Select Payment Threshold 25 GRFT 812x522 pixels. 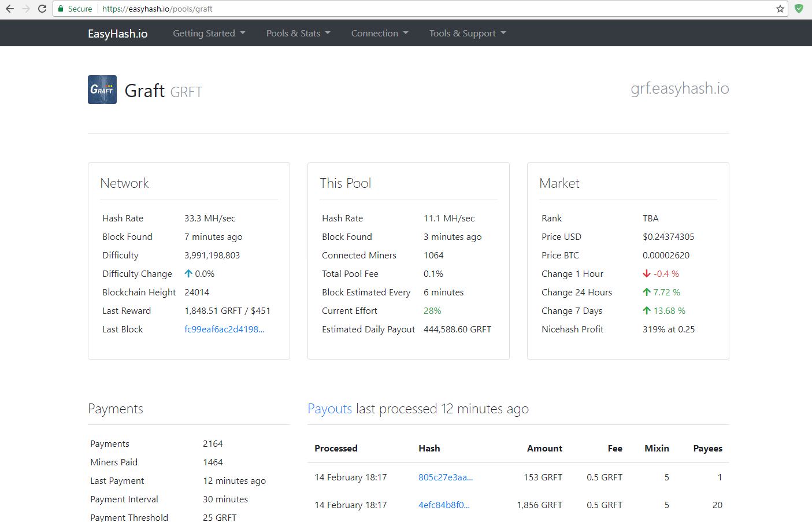tap(220, 517)
